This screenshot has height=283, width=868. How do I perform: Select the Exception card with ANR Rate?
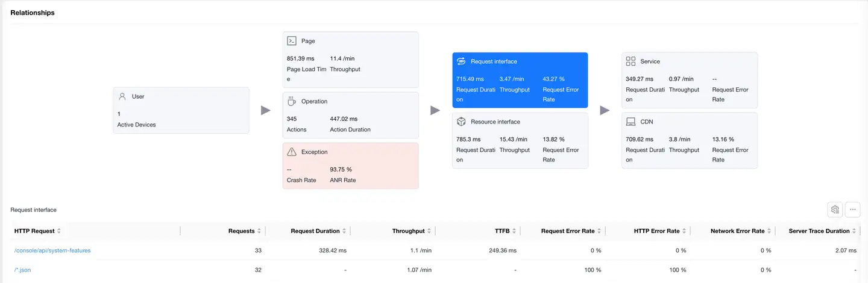coord(350,166)
